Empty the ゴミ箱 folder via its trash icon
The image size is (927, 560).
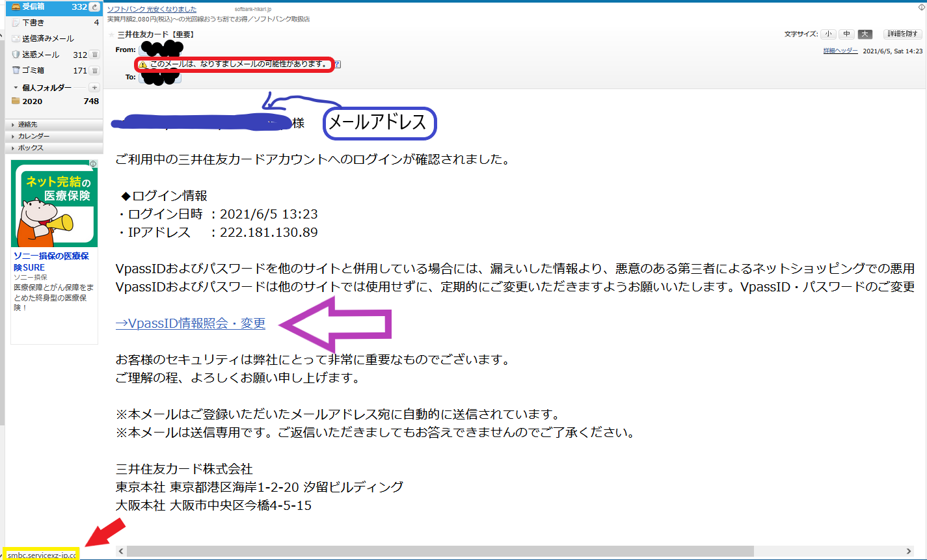pos(94,70)
